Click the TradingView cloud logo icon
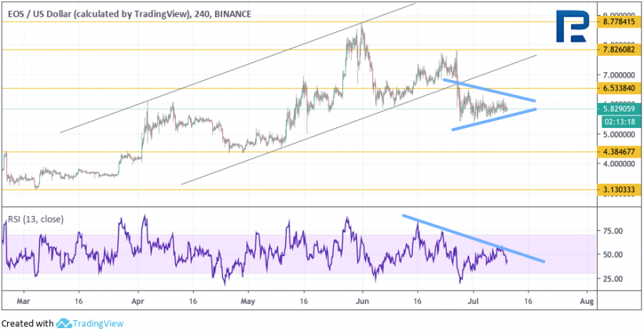The width and height of the screenshot is (644, 336). (64, 323)
